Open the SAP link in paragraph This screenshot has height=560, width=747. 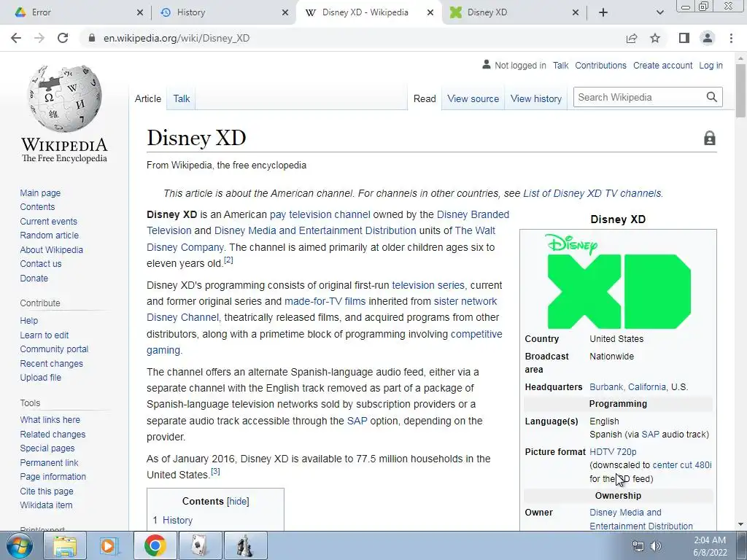[357, 421]
